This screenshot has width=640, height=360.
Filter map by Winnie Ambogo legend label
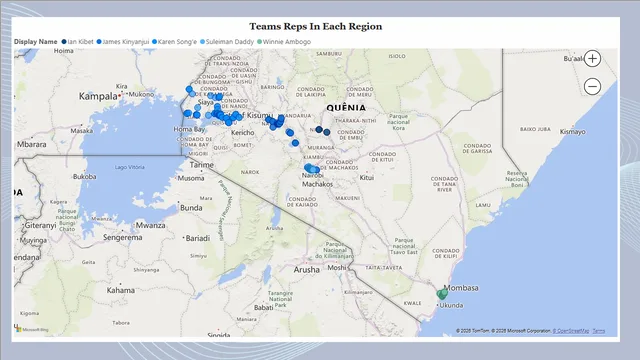pyautogui.click(x=287, y=42)
